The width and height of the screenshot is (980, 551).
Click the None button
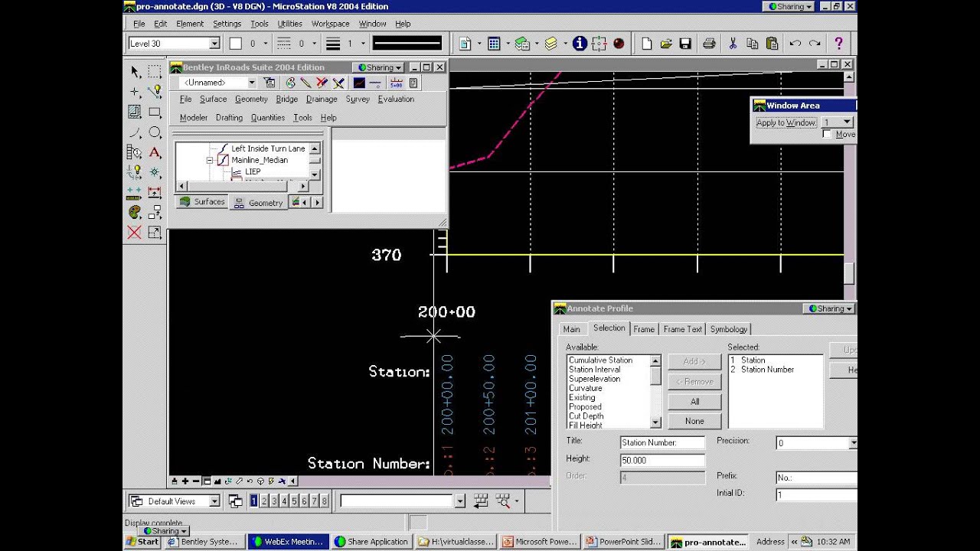694,421
